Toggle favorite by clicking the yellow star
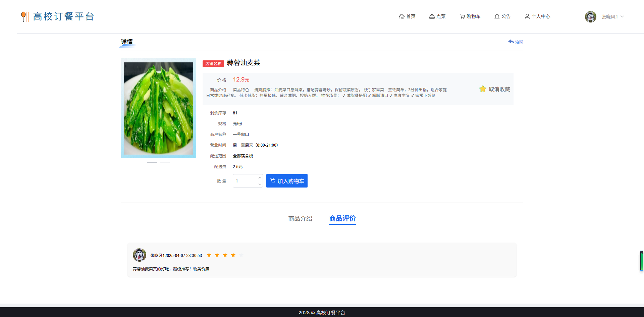 (x=483, y=89)
